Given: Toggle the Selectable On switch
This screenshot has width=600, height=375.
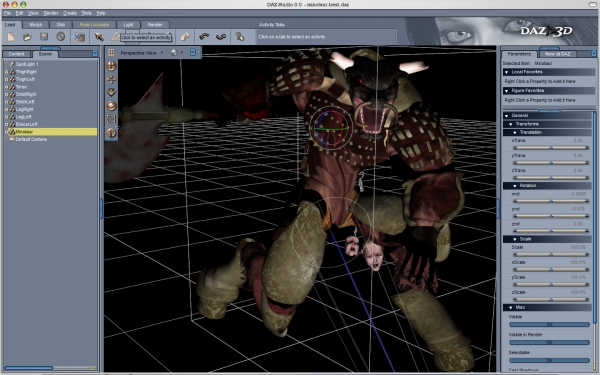Looking at the screenshot, I should 549,360.
